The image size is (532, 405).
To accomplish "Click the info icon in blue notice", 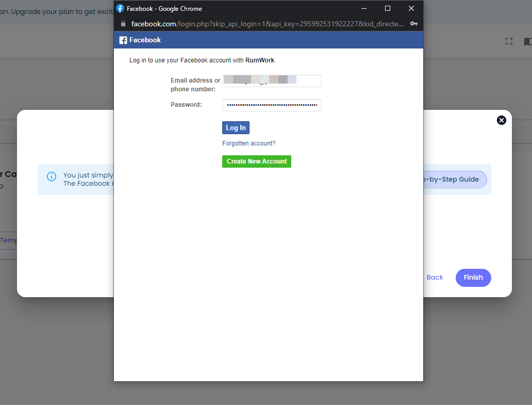I will (52, 176).
